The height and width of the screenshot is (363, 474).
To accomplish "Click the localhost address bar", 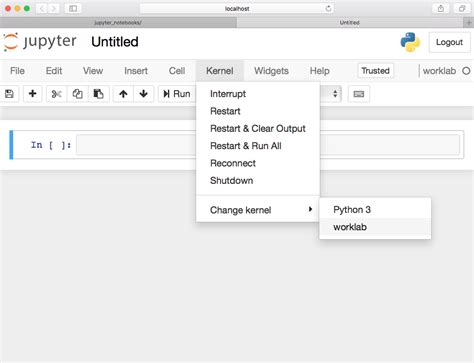I will coord(237,9).
